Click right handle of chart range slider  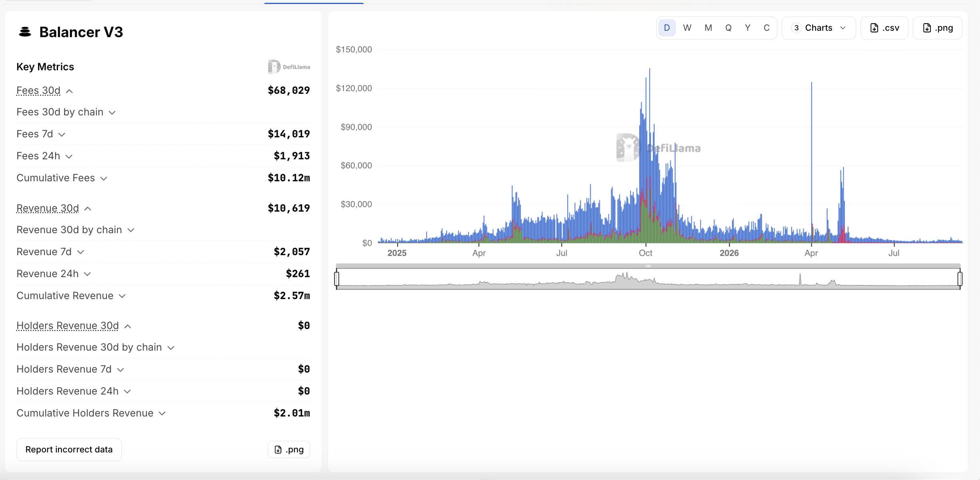coord(960,278)
